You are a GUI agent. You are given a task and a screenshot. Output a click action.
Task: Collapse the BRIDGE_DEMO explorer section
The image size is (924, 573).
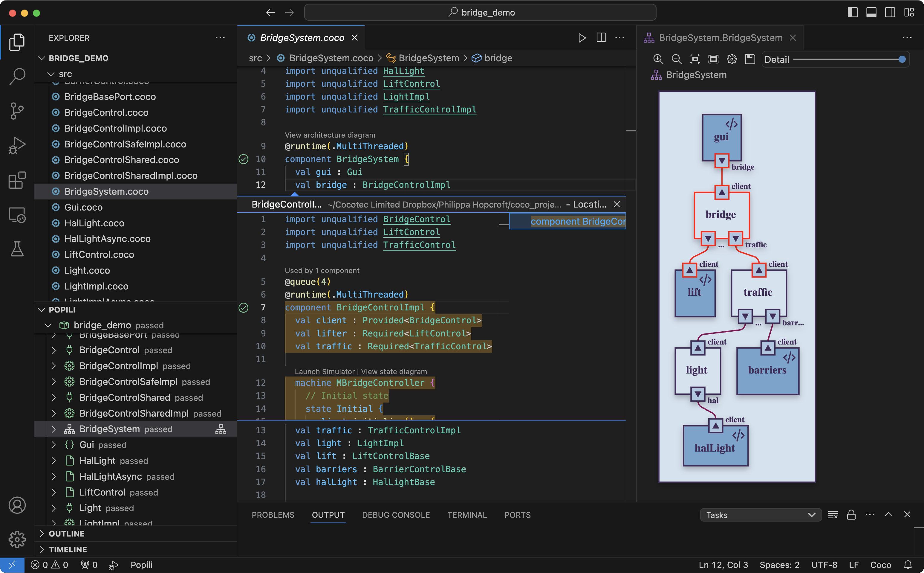coord(42,58)
